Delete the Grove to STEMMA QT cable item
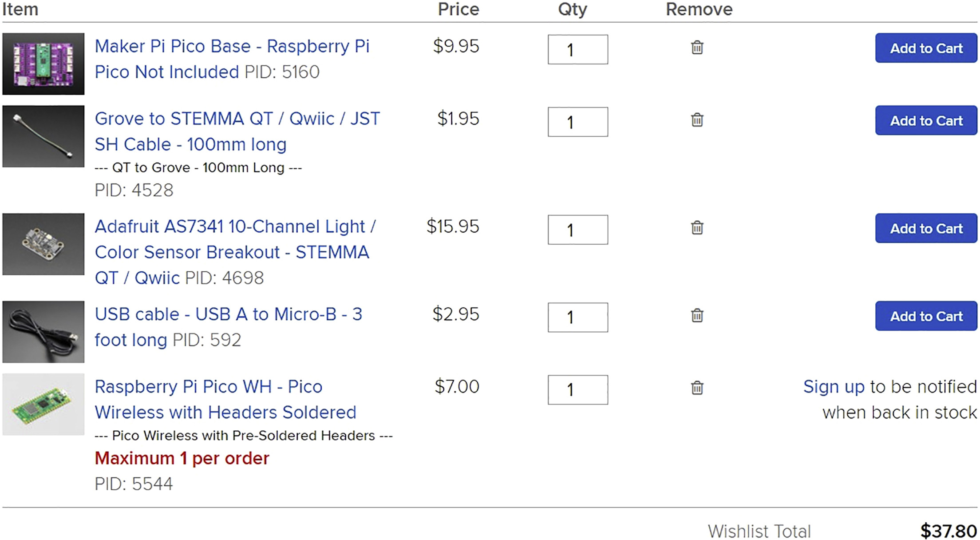The width and height of the screenshot is (980, 540). point(697,119)
